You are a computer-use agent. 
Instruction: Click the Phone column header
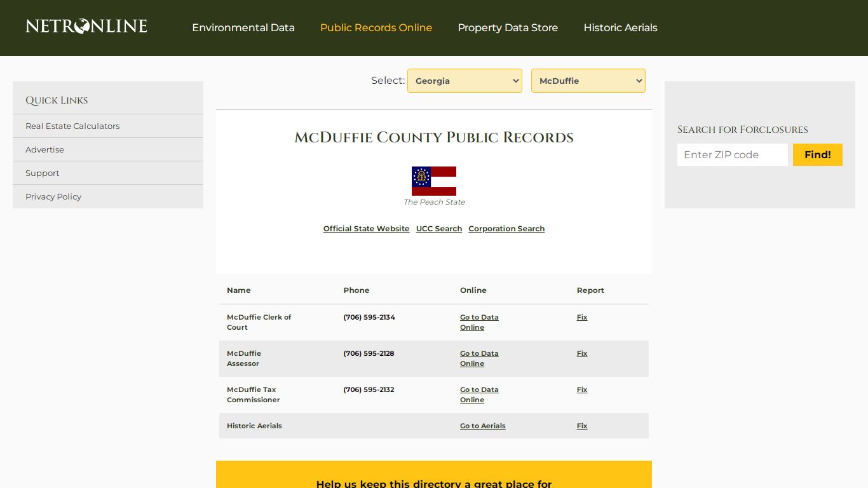(356, 290)
